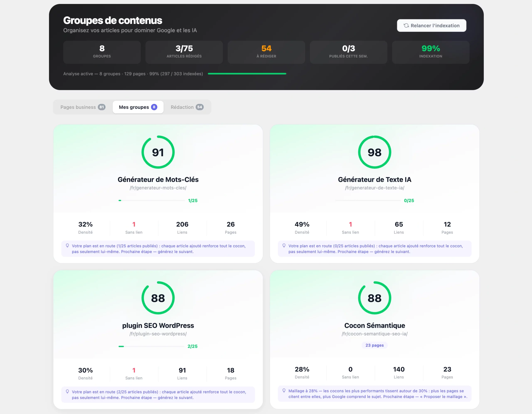
Task: Click the score 91 circle gauge
Action: click(158, 152)
